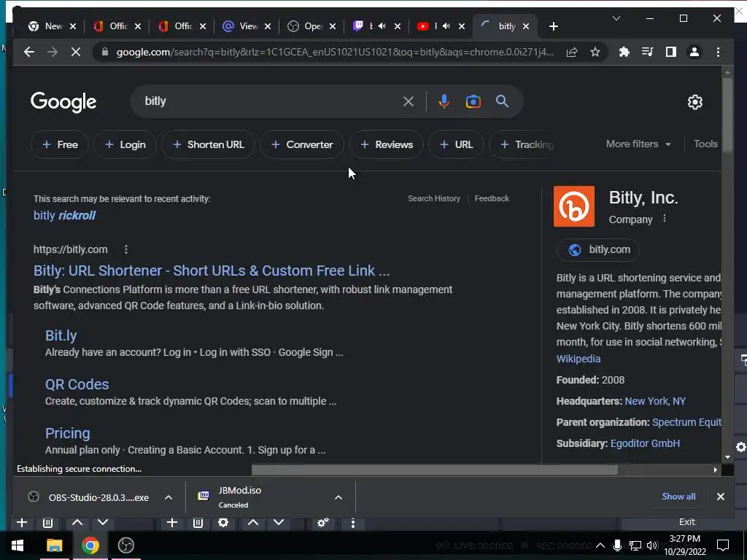This screenshot has height=560, width=747.
Task: Open the tab search chevron
Action: [616, 18]
